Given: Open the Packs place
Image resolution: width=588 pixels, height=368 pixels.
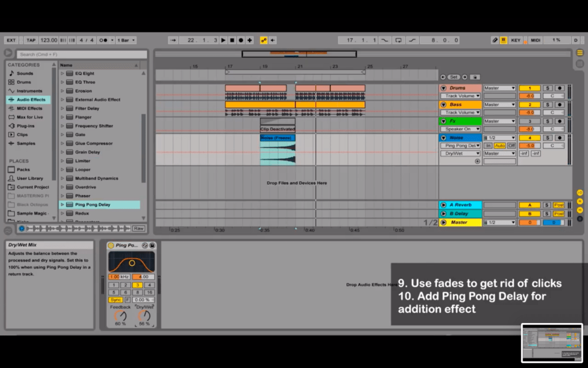Looking at the screenshot, I should tap(23, 170).
